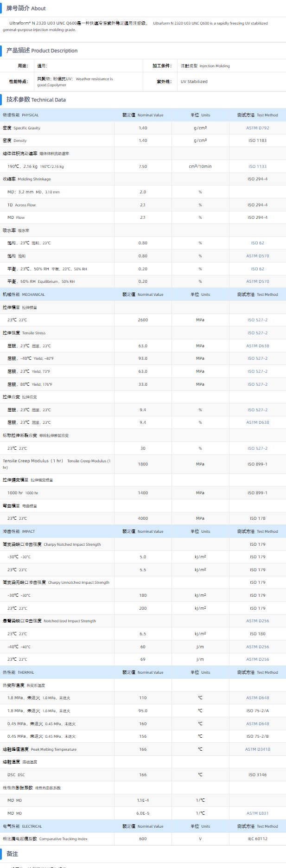Open ASTM D648 link in 110 °C row
The width and height of the screenshot is (286, 868).
coord(257,698)
